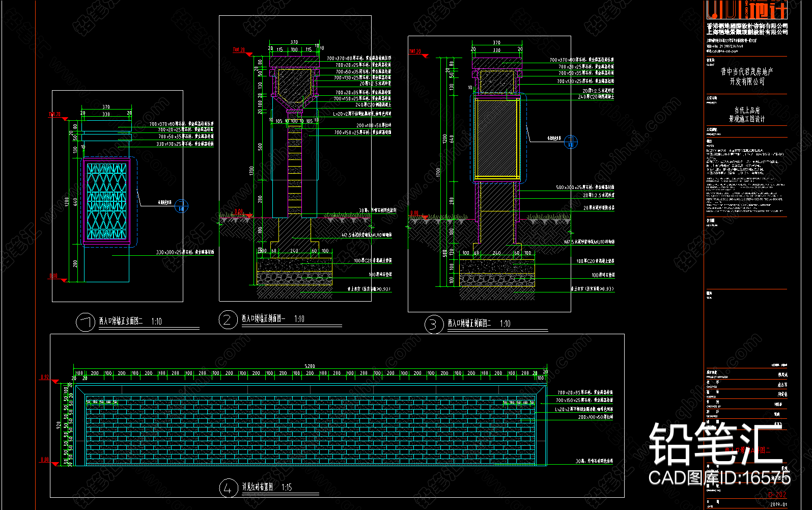Click the '330×300×25厚石材' label in drawing 1
Viewport: 812px width, 510px height.
click(185, 252)
